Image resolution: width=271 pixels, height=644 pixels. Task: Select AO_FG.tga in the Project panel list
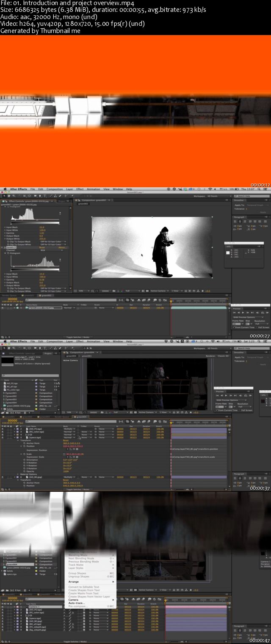[x=11, y=383]
